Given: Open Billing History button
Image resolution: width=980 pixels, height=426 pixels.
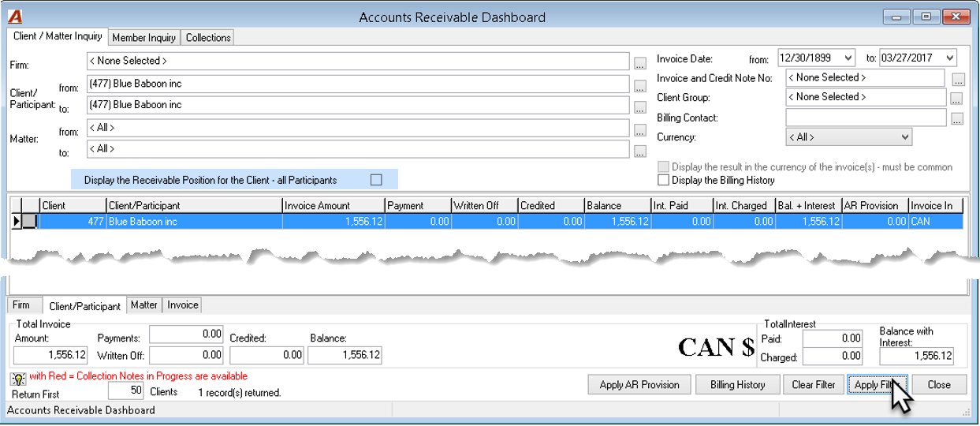Looking at the screenshot, I should 738,385.
